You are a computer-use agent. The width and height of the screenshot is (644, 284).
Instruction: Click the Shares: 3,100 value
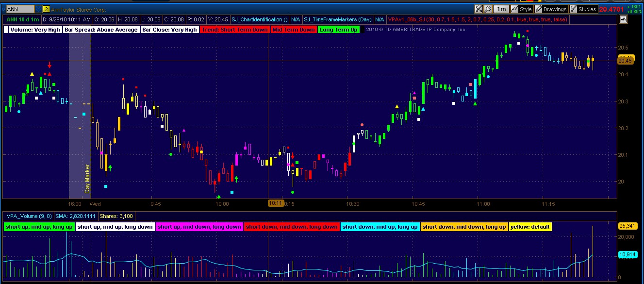point(116,216)
